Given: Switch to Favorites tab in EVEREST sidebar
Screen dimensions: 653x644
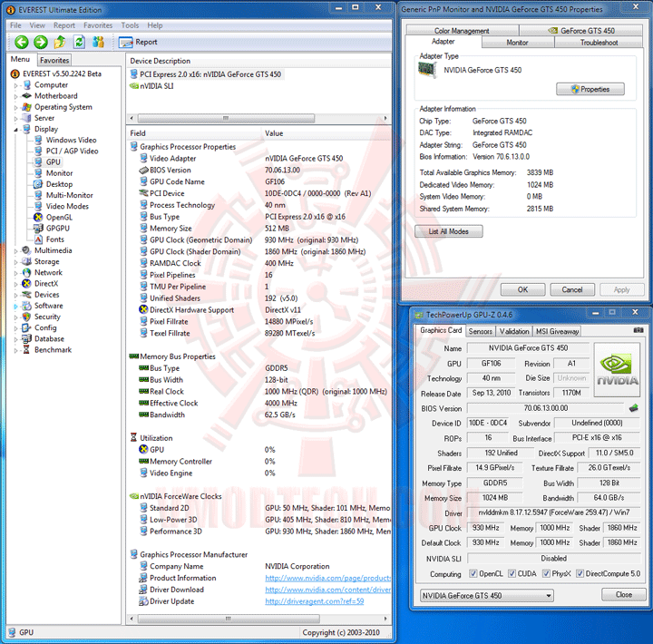Looking at the screenshot, I should (54, 61).
